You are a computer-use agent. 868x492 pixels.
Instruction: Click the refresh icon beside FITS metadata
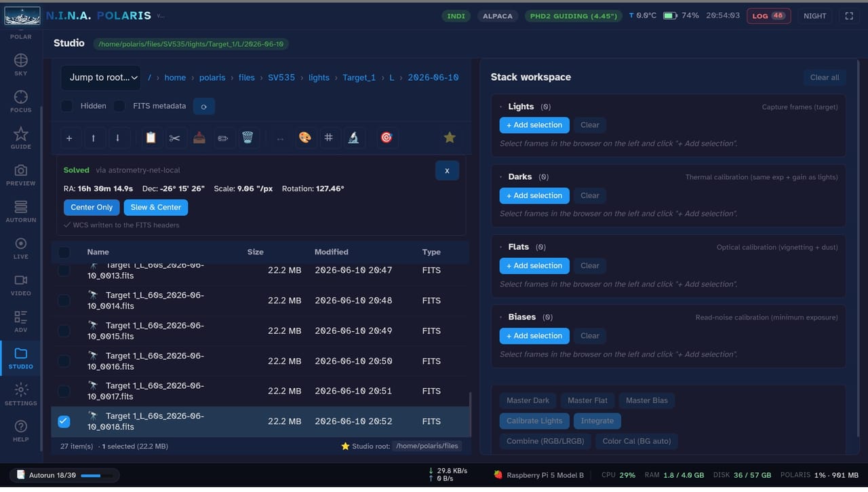click(x=204, y=106)
